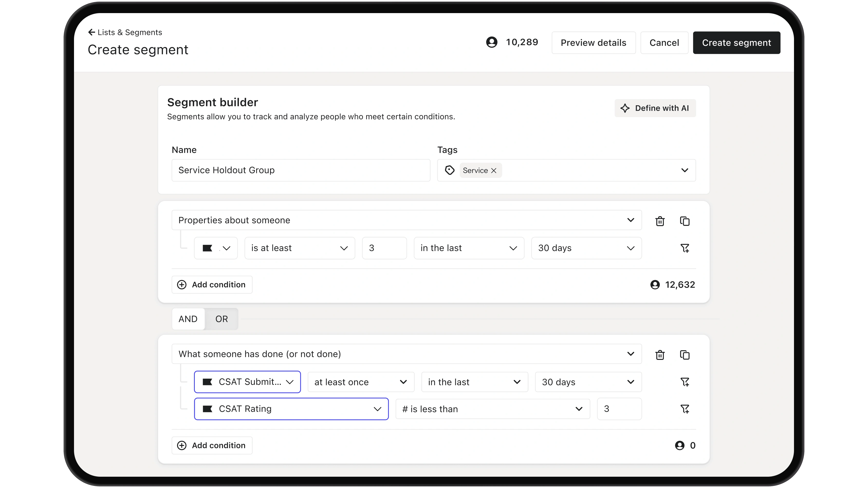Image resolution: width=868 pixels, height=488 pixels.
Task: Open the CSAT Submit... metric dropdown
Action: click(247, 382)
